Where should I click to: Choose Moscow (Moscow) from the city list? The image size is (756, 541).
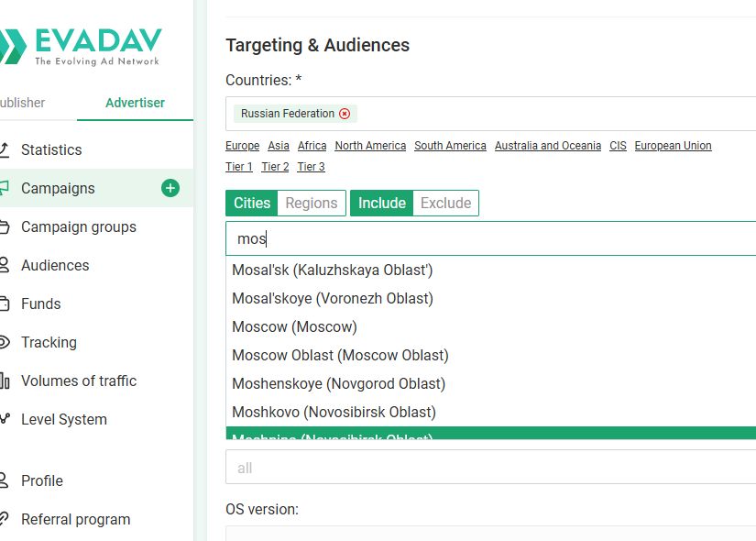pos(294,327)
